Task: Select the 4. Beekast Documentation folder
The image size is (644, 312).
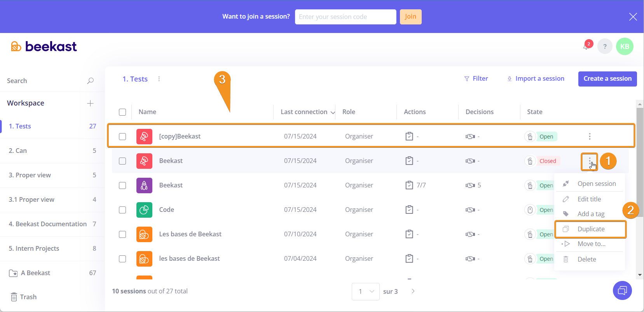Action: click(x=52, y=224)
